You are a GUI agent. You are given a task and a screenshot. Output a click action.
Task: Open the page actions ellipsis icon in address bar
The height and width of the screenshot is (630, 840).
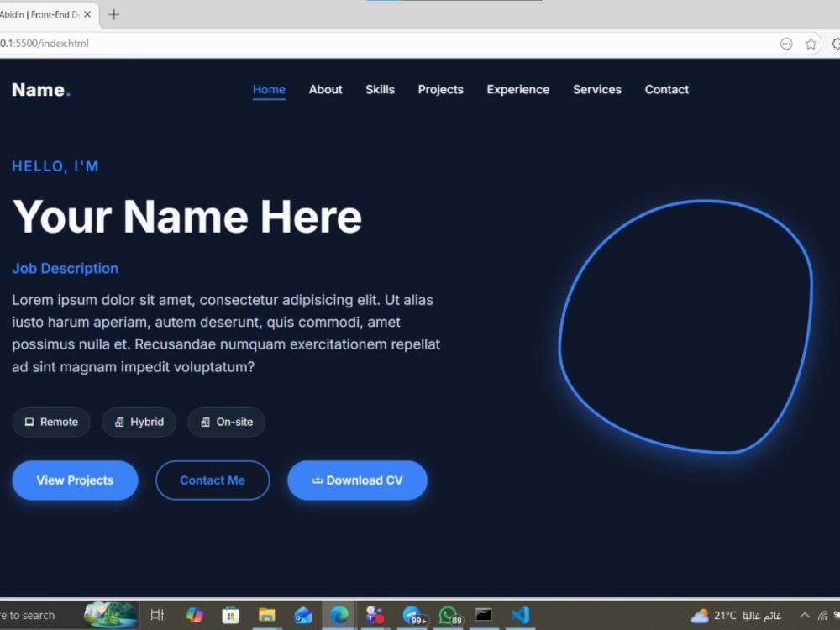(786, 44)
